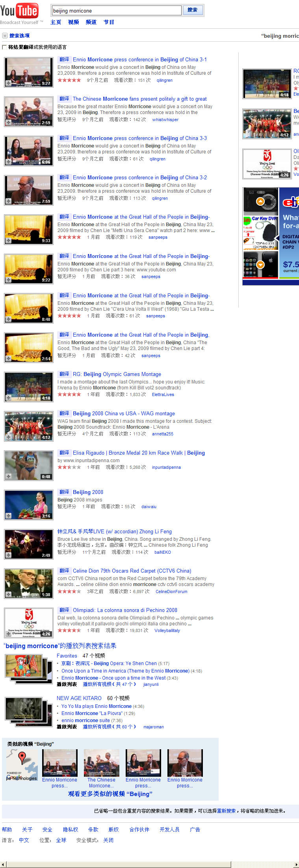This screenshot has height=868, width=299.
Task: Click 重新搜索 to repeat the search
Action: 226,811
